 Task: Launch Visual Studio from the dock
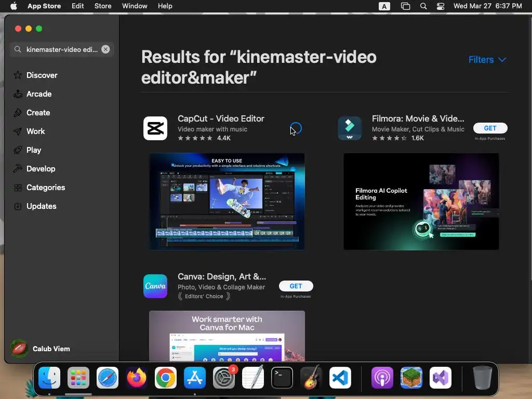[x=441, y=378]
